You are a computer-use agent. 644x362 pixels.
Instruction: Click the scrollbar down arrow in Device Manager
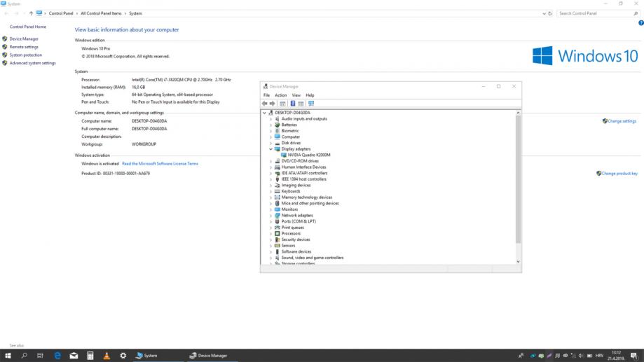519,261
